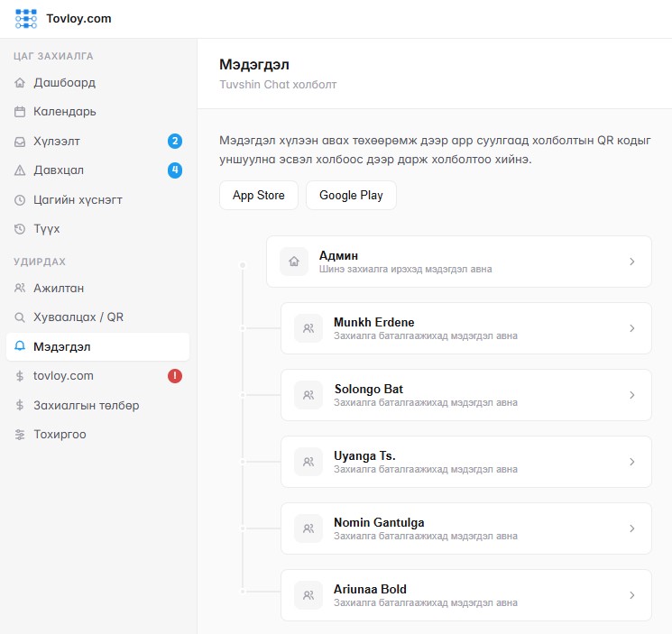Open the Хуваалцах / QR page
The width and height of the screenshot is (672, 634).
pos(97,317)
